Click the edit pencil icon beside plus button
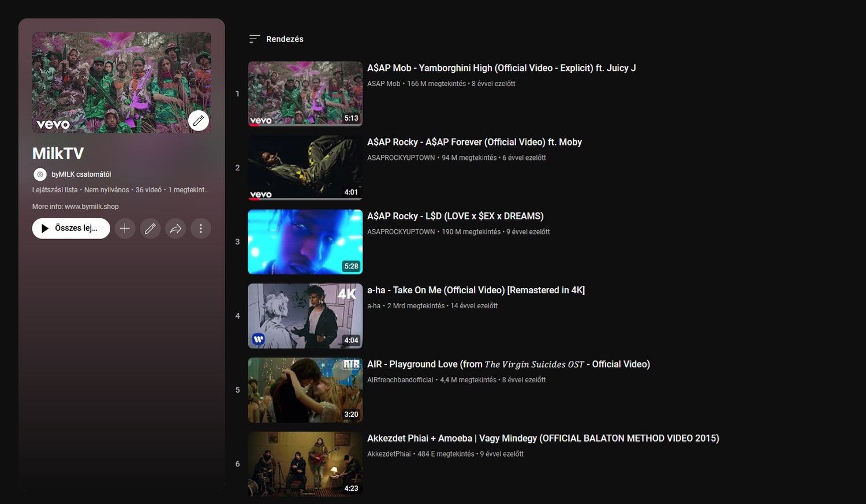 point(150,229)
